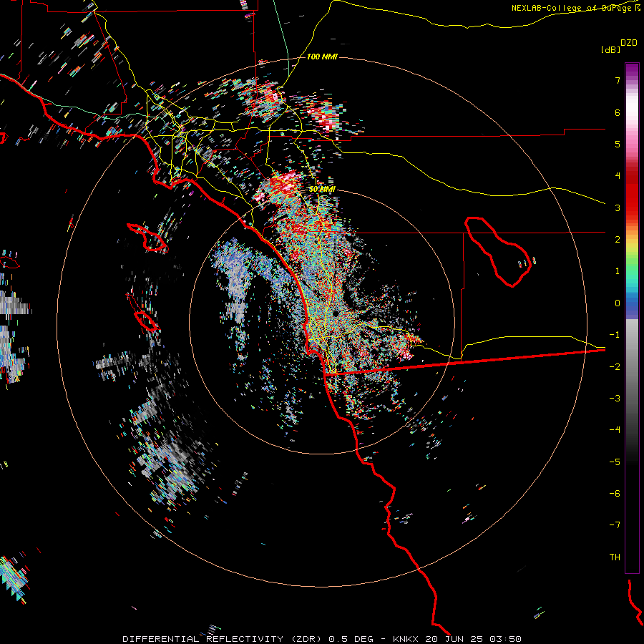Click the 'TH' threshold label on the scale
This screenshot has height=644, width=644.
click(x=615, y=557)
